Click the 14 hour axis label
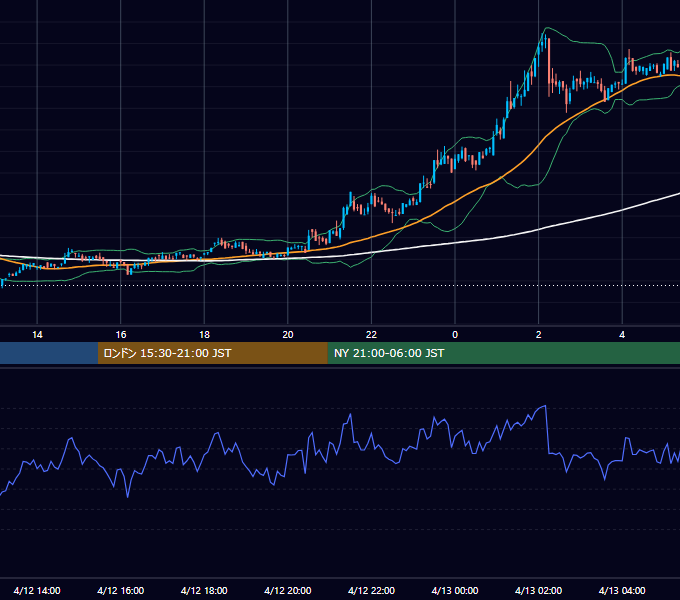680x600 pixels. click(x=37, y=335)
